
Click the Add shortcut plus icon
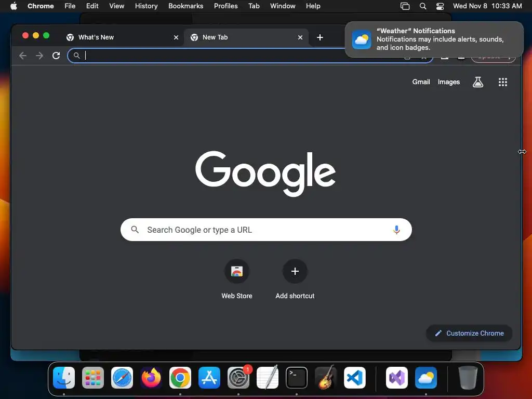(295, 271)
